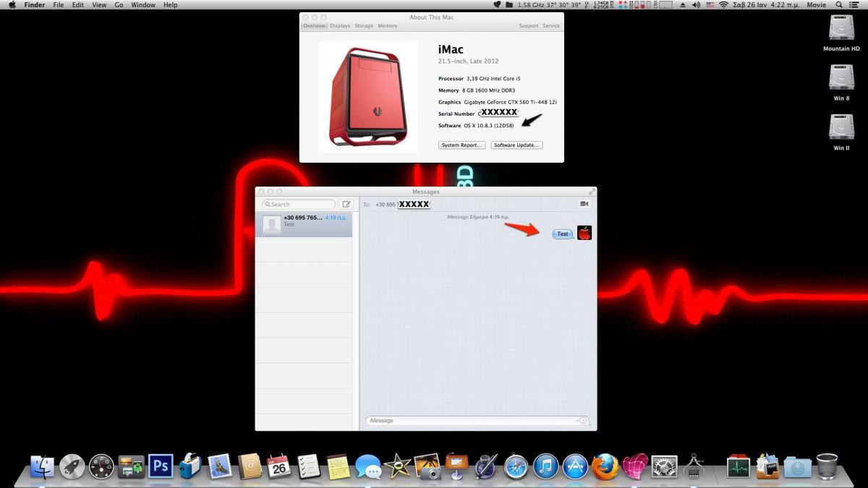Click the Wi-Fi status icon
The width and height of the screenshot is (868, 488).
[723, 4]
